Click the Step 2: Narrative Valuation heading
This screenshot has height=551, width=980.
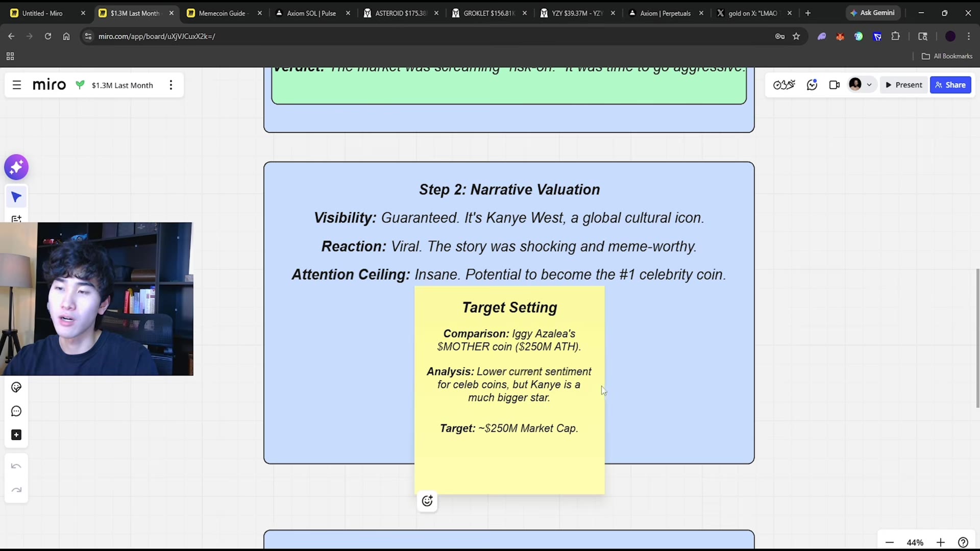tap(509, 190)
